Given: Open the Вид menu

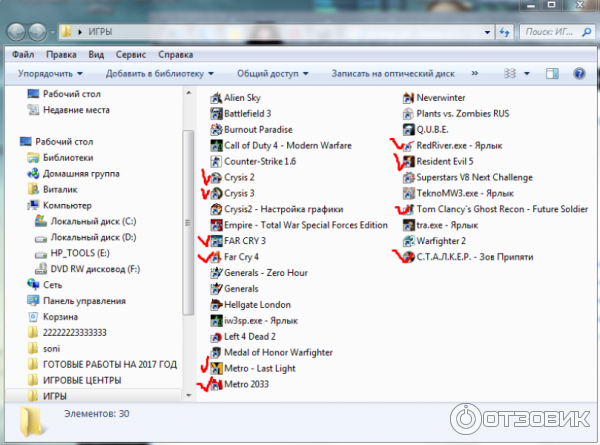Looking at the screenshot, I should [96, 55].
